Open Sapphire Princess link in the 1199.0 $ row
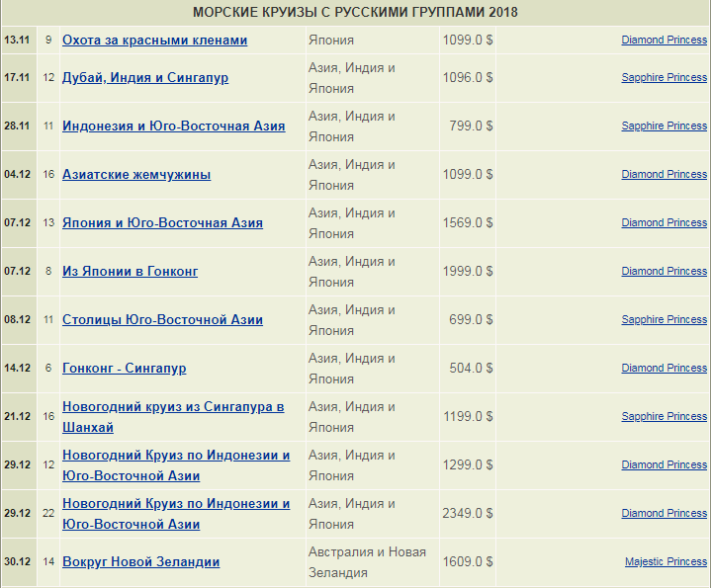711x588 pixels. [x=664, y=417]
